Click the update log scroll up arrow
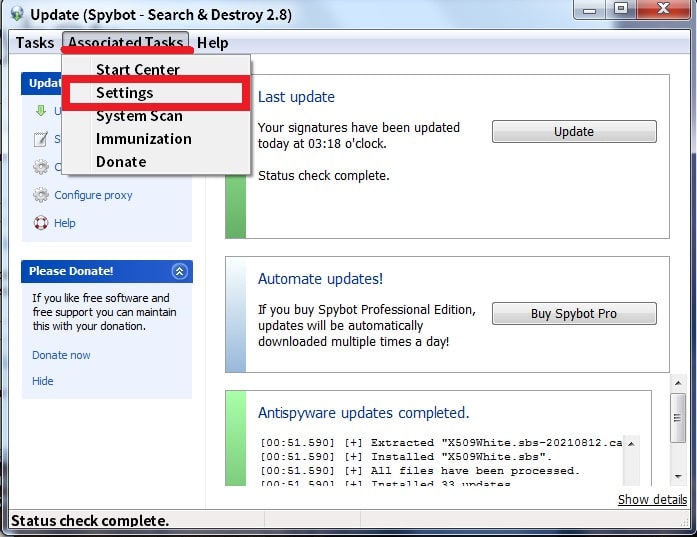This screenshot has height=537, width=697. [631, 444]
